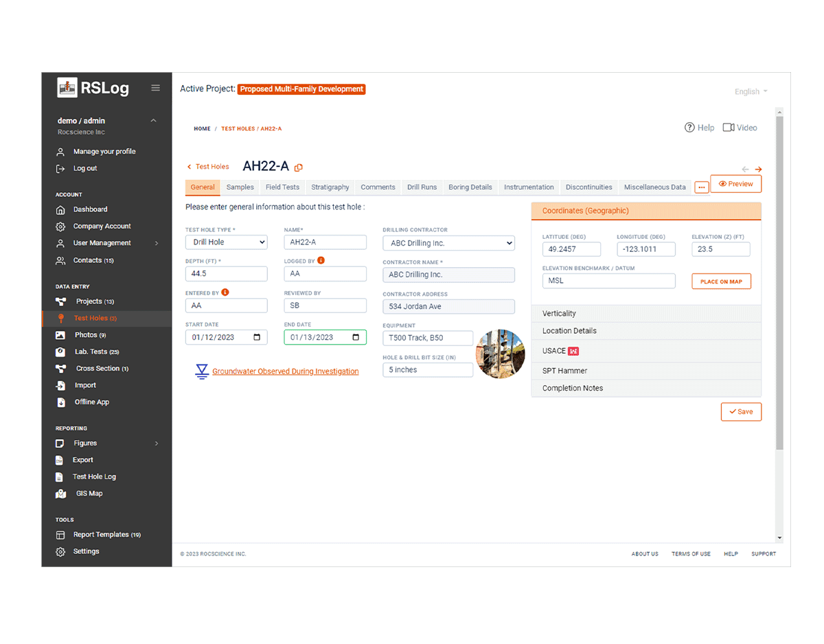Switch to the Stratigraphy tab
Screen dimensions: 824x644
tap(330, 187)
